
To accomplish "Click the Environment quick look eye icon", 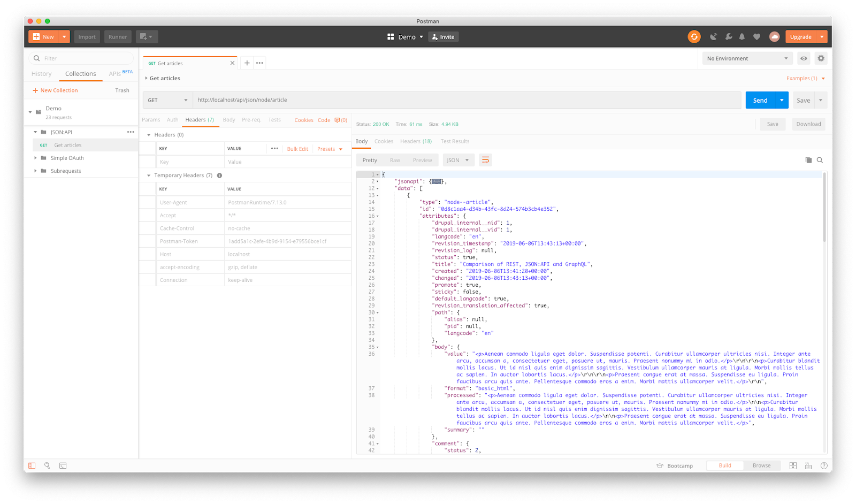I will tap(804, 58).
